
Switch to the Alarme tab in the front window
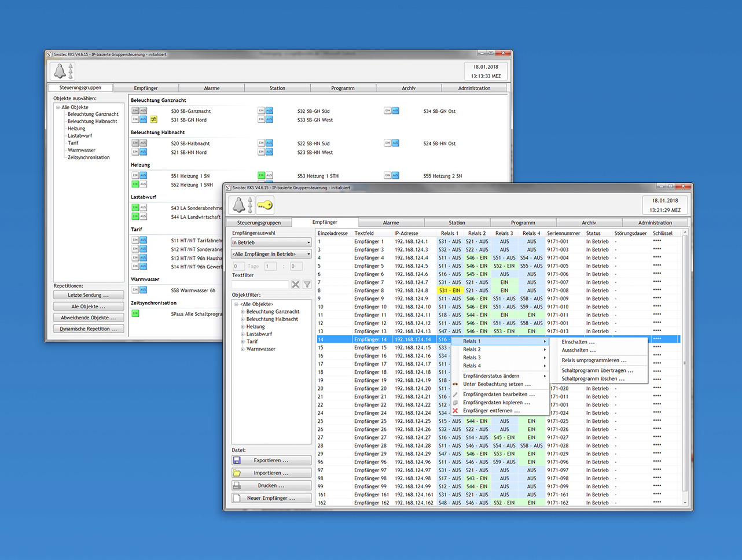click(x=391, y=223)
